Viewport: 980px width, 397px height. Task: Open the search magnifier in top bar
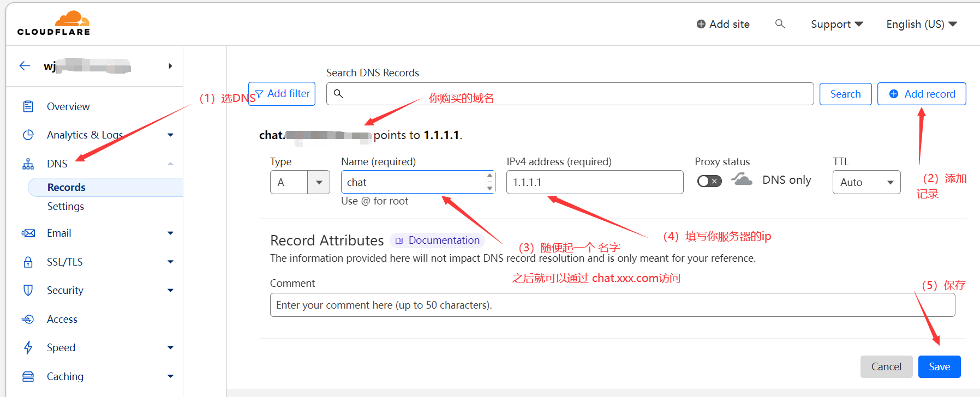(780, 23)
